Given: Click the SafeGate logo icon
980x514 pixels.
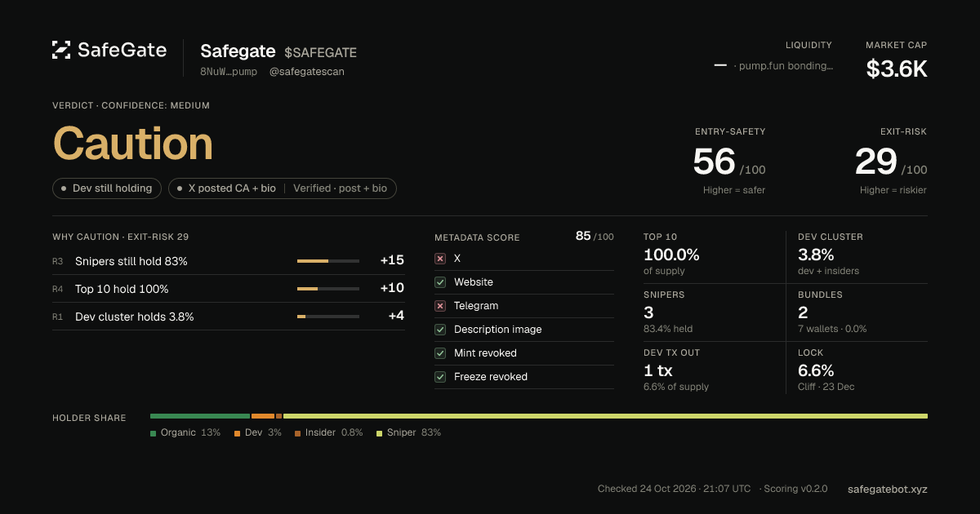Looking at the screenshot, I should coord(61,50).
